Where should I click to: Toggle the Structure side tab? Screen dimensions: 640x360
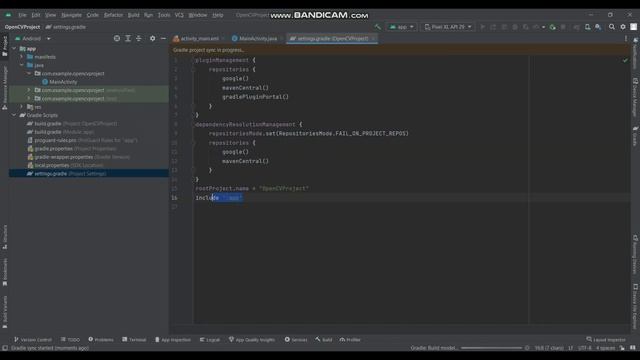pos(4,237)
